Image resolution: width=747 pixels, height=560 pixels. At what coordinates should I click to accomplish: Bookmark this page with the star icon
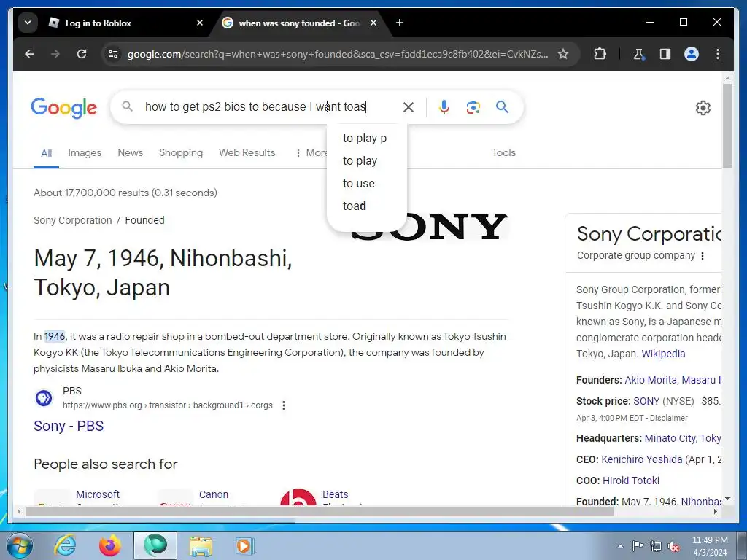click(563, 54)
